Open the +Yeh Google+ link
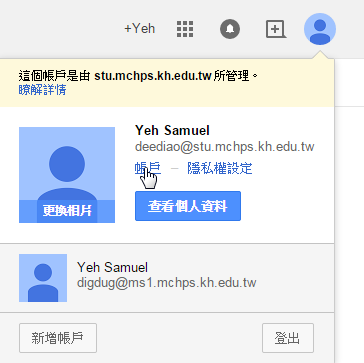This screenshot has height=363, width=364. [140, 29]
